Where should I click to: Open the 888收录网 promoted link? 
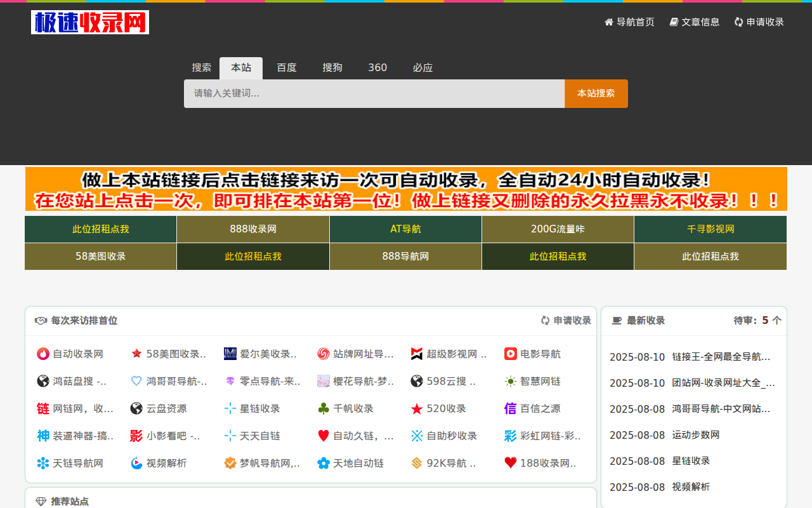(x=253, y=229)
